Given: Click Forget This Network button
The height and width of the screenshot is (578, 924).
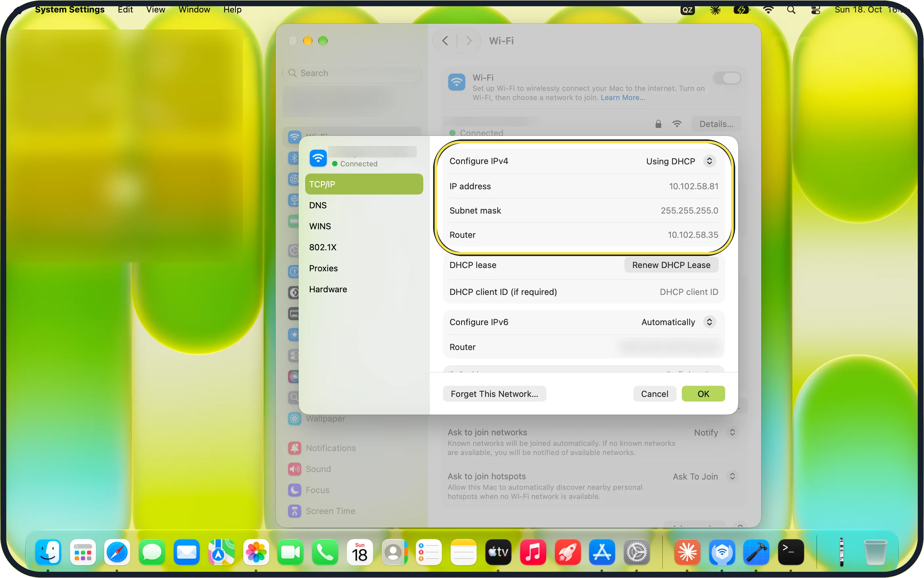Looking at the screenshot, I should 494,394.
